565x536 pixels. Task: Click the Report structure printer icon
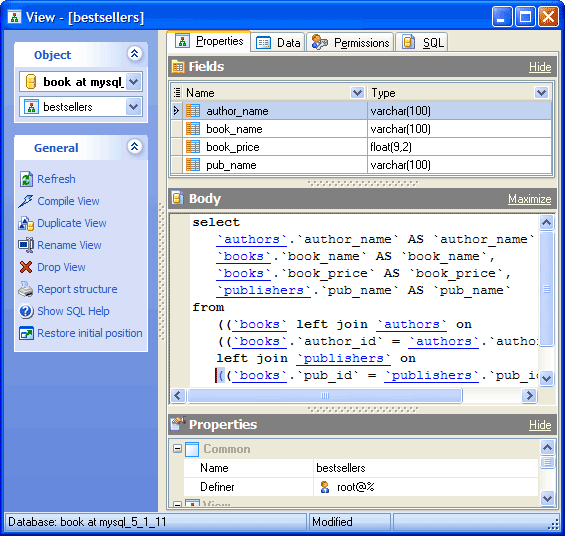[26, 289]
